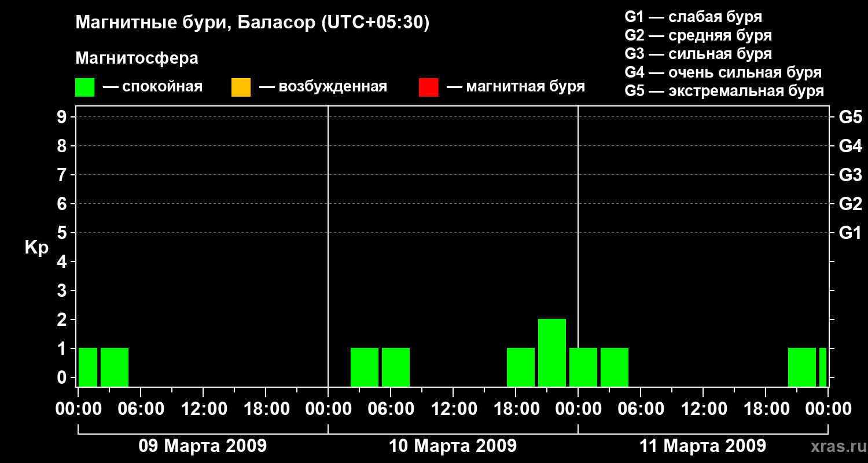Click the 'G2 — средняя буря' description
Screen dimensions: 868x463
point(698,35)
